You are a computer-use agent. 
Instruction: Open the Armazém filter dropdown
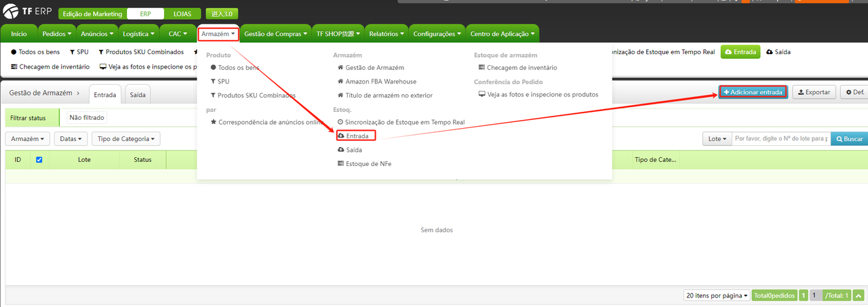pos(27,138)
